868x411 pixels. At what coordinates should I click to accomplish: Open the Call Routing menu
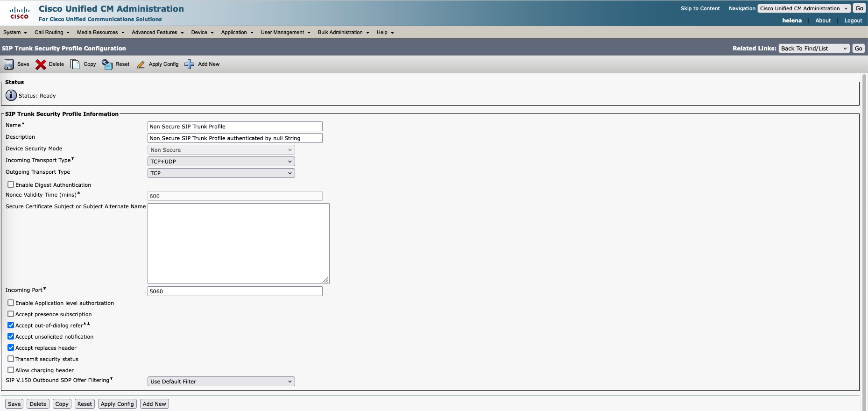(x=51, y=32)
